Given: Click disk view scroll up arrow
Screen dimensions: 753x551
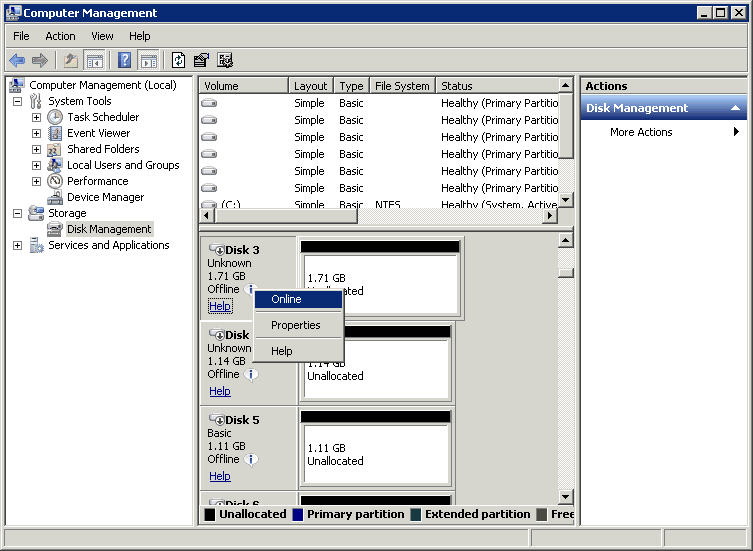Looking at the screenshot, I should [x=566, y=240].
